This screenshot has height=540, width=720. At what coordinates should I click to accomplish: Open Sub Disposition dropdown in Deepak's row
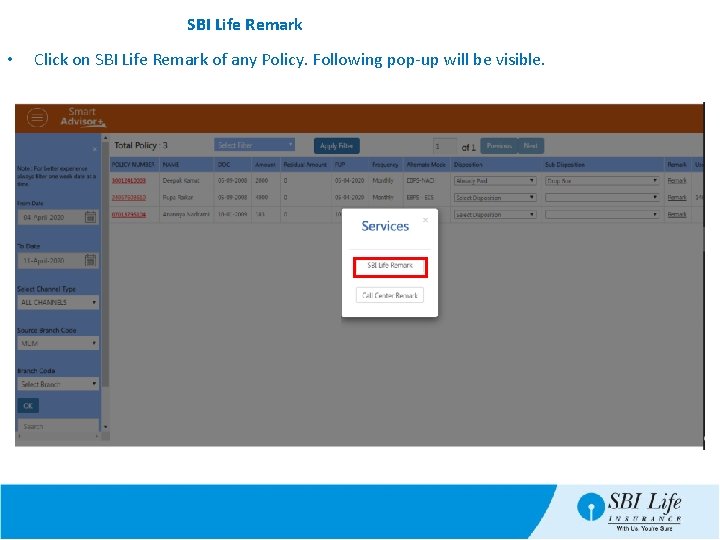(x=602, y=181)
